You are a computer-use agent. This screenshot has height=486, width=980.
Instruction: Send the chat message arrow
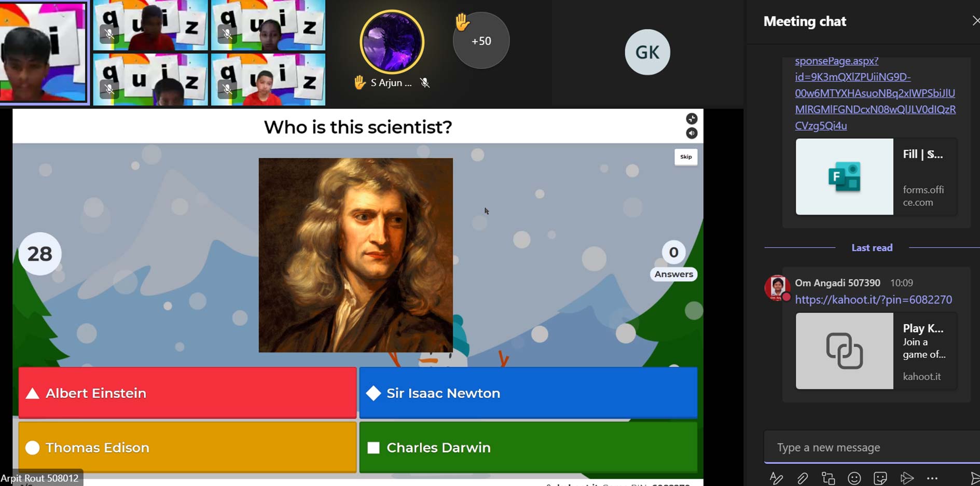click(974, 478)
